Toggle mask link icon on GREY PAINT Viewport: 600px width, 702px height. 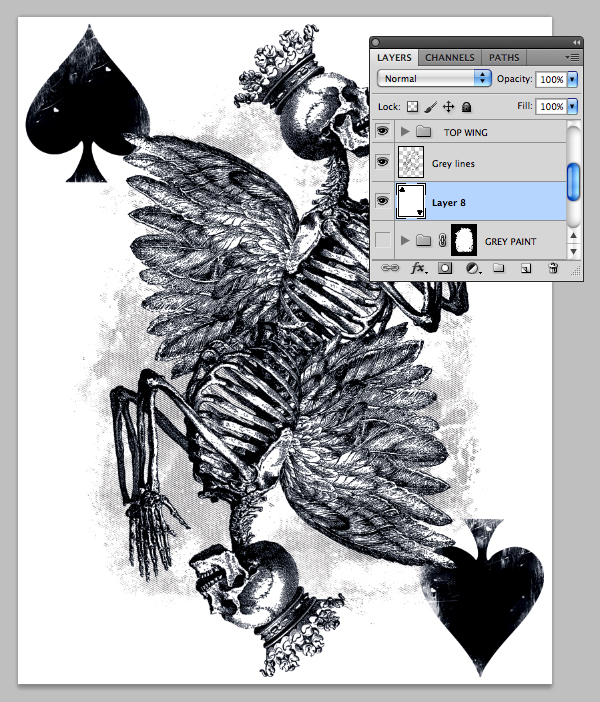[x=442, y=240]
